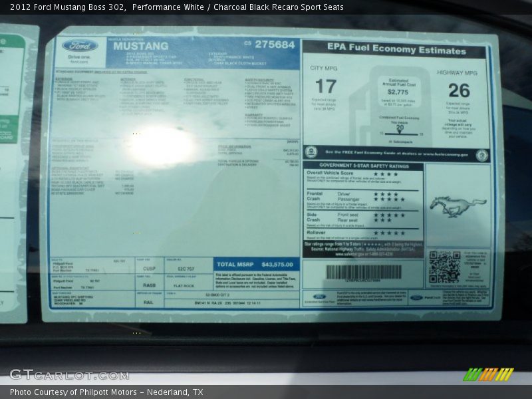Click the QR code on the sticker
Screen dimensions: 532x399
pos(444,267)
